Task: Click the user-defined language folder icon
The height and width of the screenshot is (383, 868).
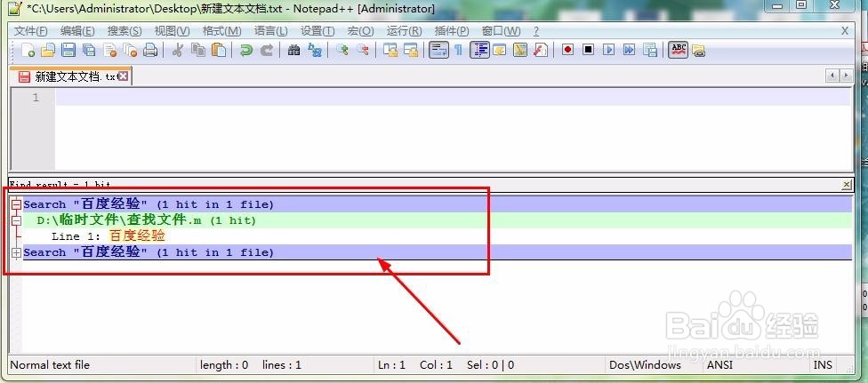Action: 499,51
